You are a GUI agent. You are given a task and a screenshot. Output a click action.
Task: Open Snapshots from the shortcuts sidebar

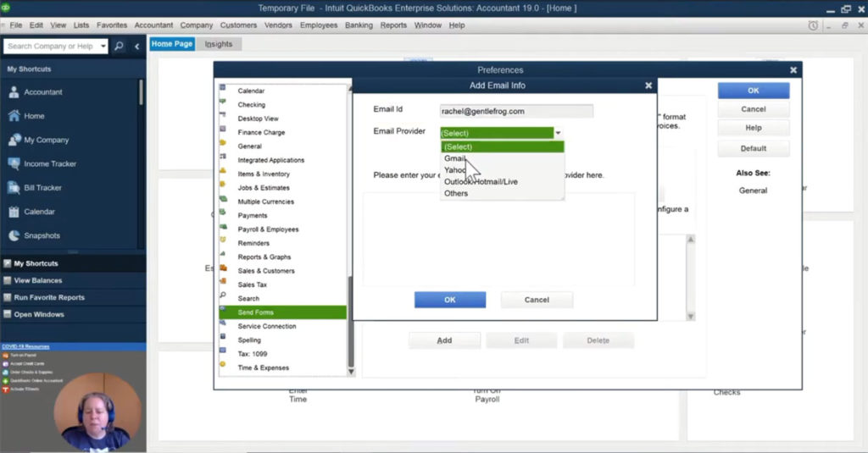tap(14, 235)
